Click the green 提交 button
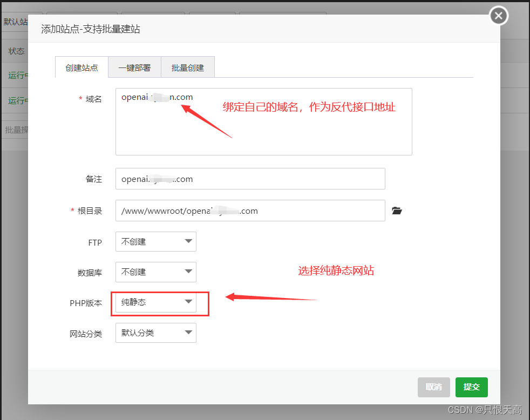 coord(471,387)
